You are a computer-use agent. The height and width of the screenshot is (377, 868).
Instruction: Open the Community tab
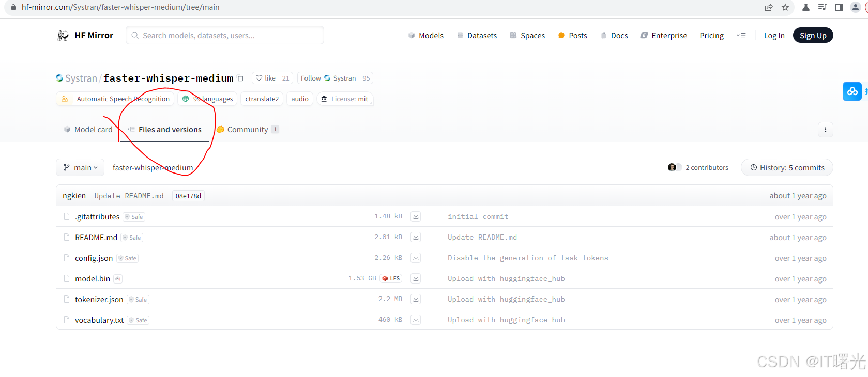pyautogui.click(x=248, y=129)
